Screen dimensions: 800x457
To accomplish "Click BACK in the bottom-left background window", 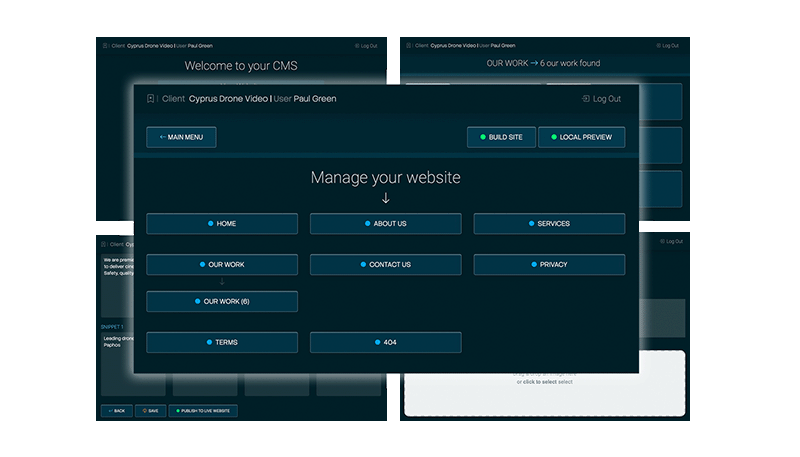I will [117, 411].
